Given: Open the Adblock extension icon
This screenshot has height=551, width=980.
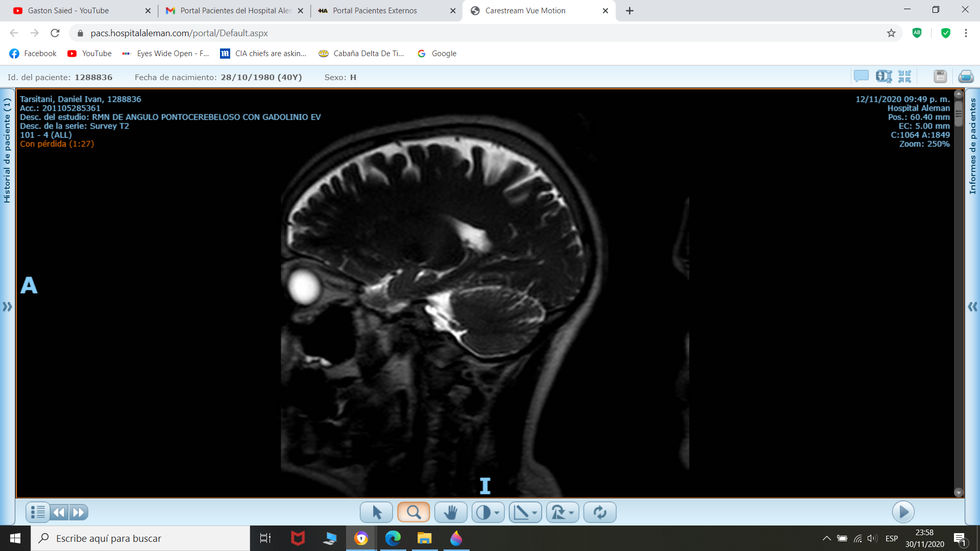Looking at the screenshot, I should [x=917, y=33].
